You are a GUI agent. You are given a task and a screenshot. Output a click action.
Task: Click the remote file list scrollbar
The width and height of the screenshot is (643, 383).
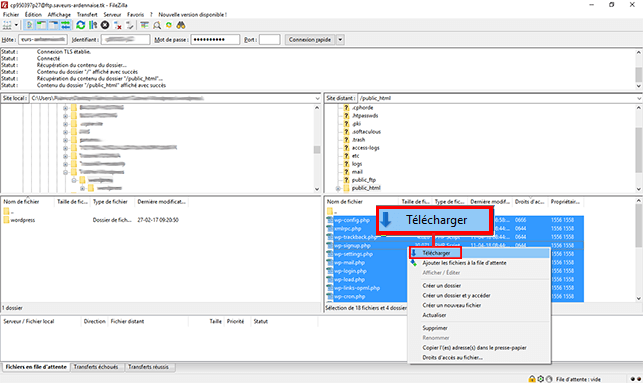(x=638, y=249)
